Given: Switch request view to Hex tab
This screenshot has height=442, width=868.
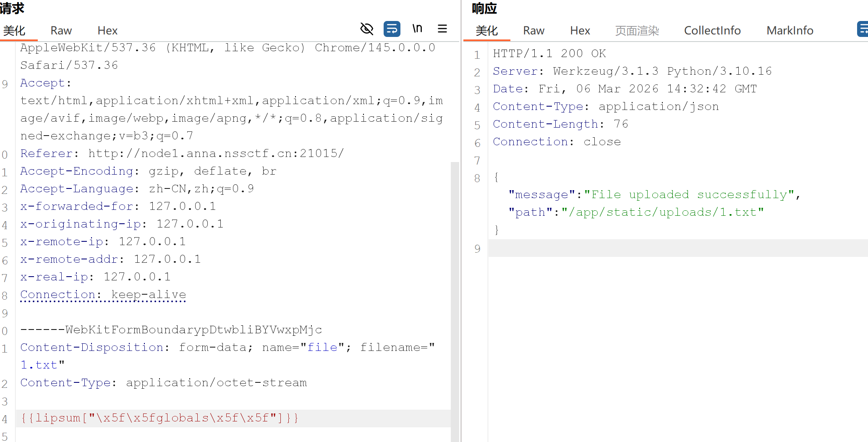Looking at the screenshot, I should (x=107, y=31).
